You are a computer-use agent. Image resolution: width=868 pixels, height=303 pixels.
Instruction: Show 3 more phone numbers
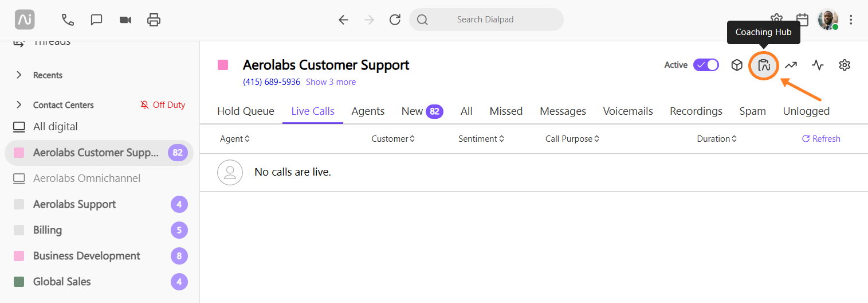(331, 82)
